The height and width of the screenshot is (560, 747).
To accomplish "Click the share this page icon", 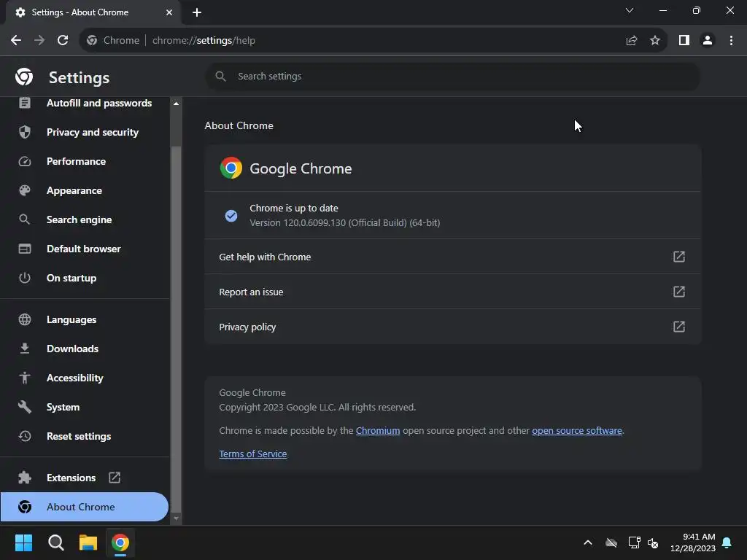I will [x=632, y=41].
